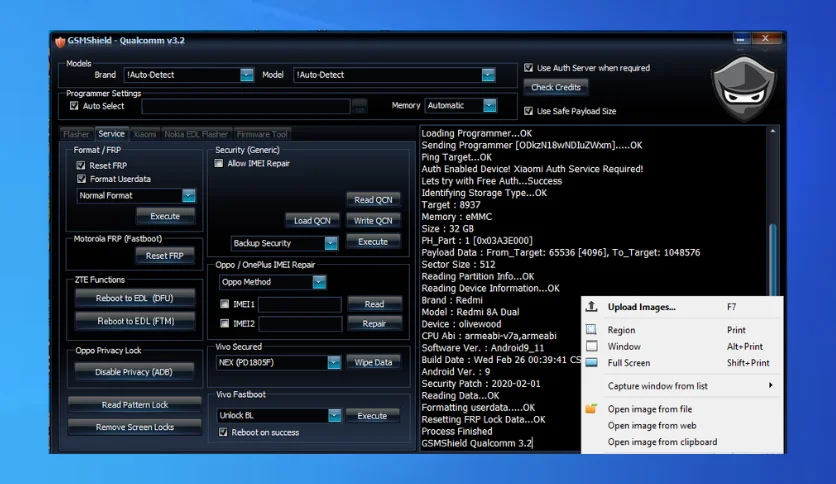Click the programmer path input field
Image resolution: width=836 pixels, height=484 pixels.
pyautogui.click(x=245, y=106)
